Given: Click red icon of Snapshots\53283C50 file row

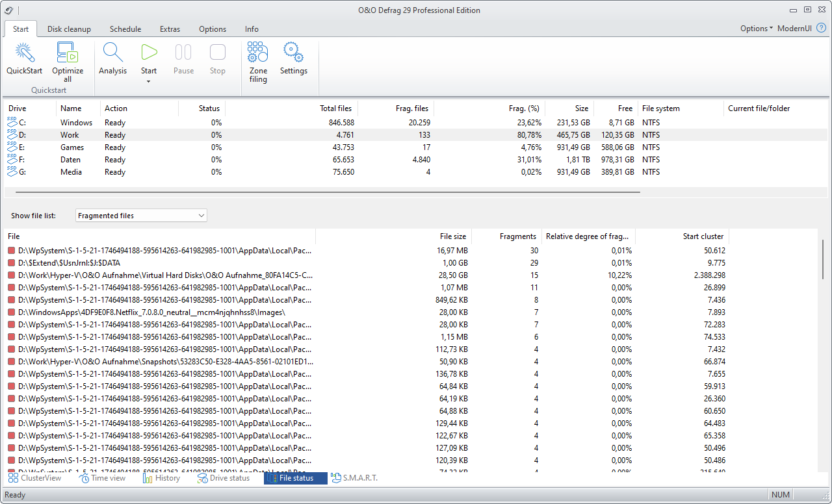Looking at the screenshot, I should [12, 362].
